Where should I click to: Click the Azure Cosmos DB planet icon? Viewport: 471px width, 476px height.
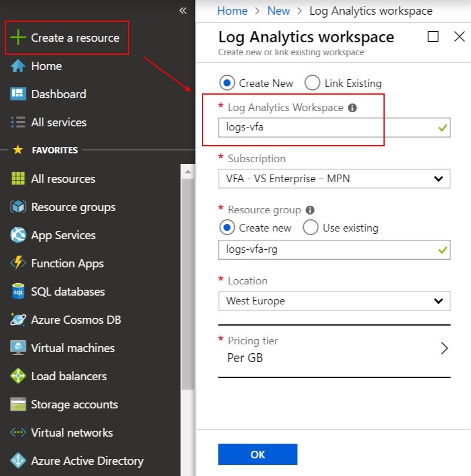(18, 320)
